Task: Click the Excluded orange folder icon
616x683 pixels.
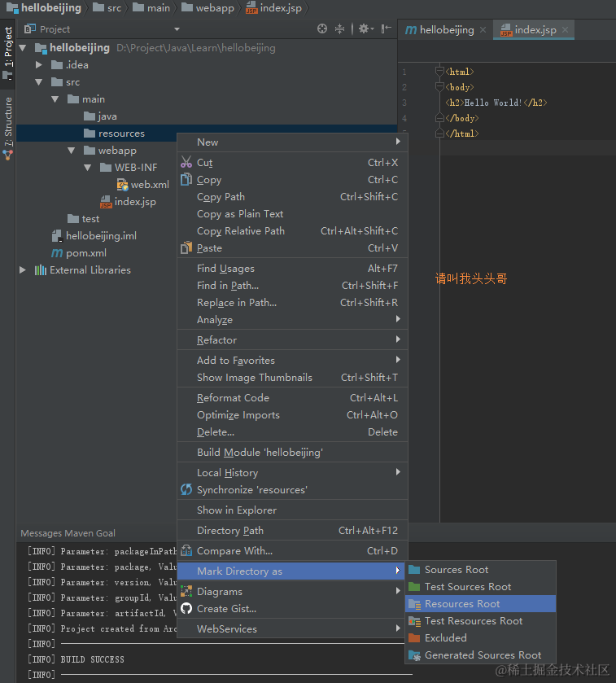Action: point(414,637)
